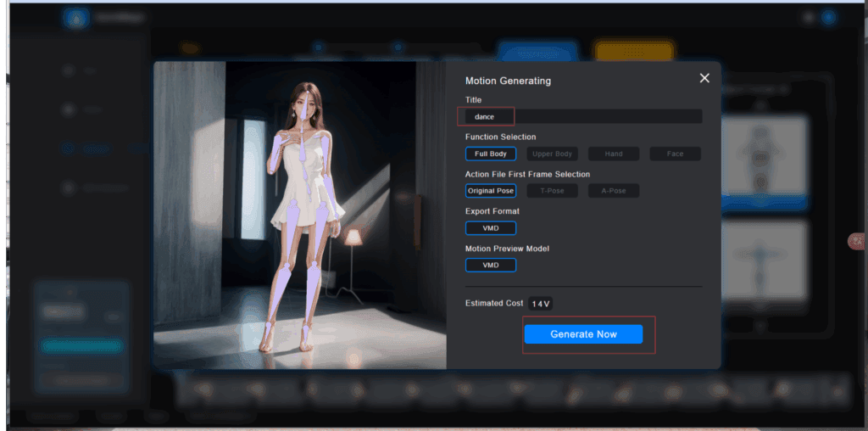Choose the Face function option

point(675,154)
